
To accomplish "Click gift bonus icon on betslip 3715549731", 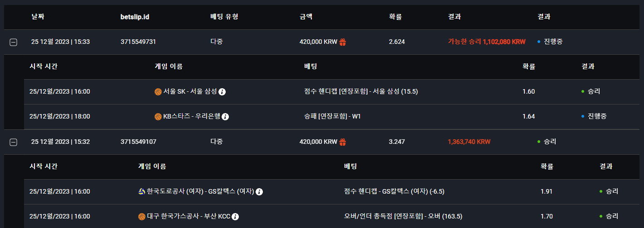I will coord(343,42).
